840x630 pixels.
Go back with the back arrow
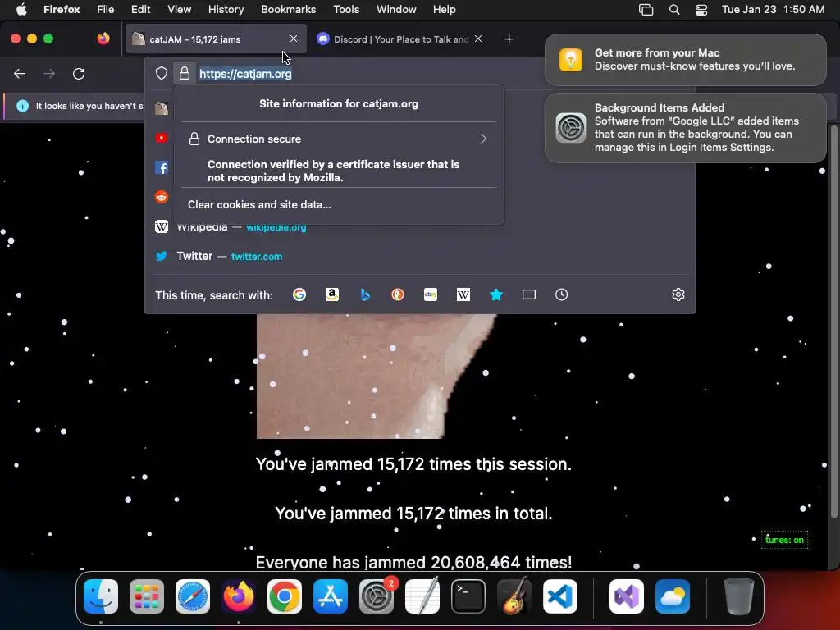click(20, 73)
